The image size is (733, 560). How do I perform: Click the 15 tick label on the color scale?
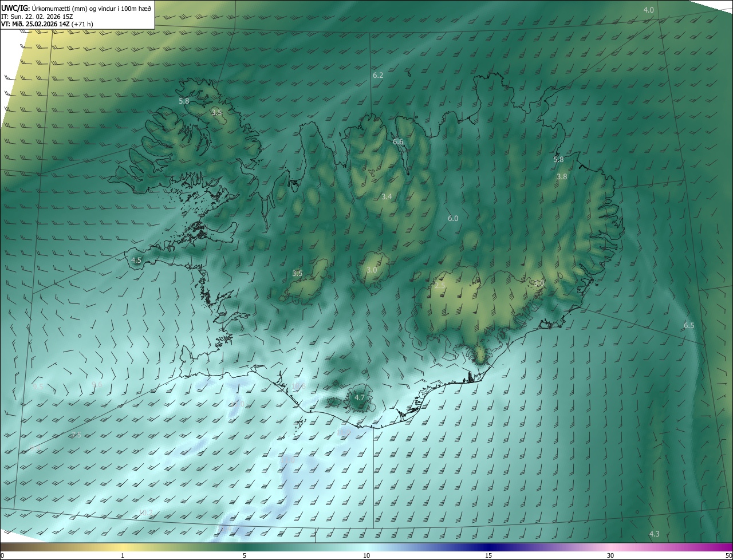pyautogui.click(x=488, y=556)
